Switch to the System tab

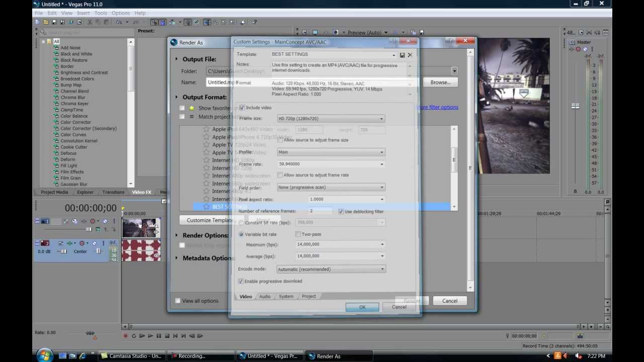pos(286,297)
